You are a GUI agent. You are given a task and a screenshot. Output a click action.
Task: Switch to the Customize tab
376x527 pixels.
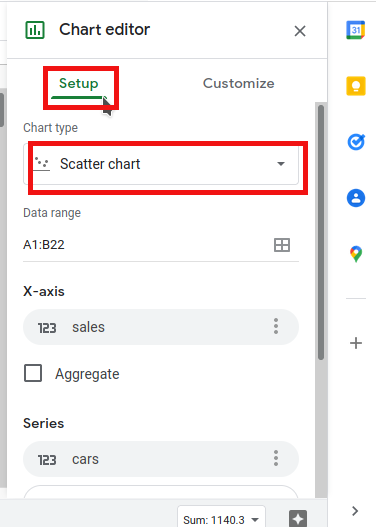coord(239,83)
